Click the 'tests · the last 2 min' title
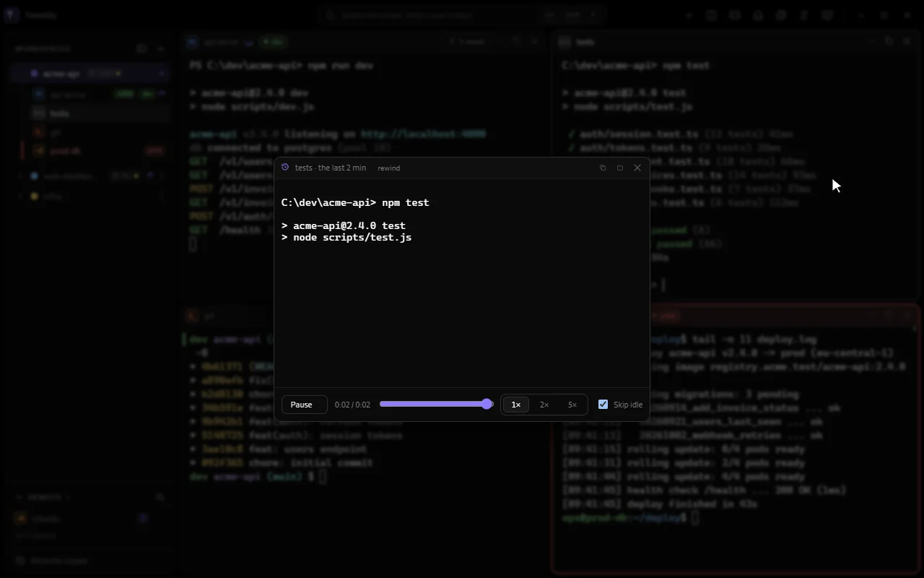 coord(331,168)
